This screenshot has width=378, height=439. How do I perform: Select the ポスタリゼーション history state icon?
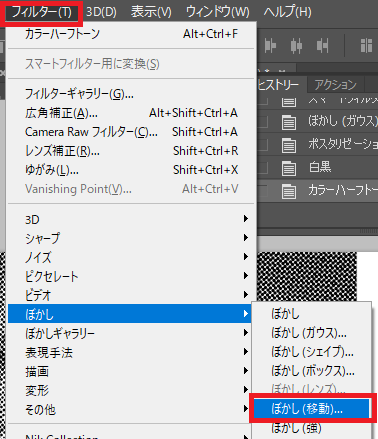coord(289,145)
